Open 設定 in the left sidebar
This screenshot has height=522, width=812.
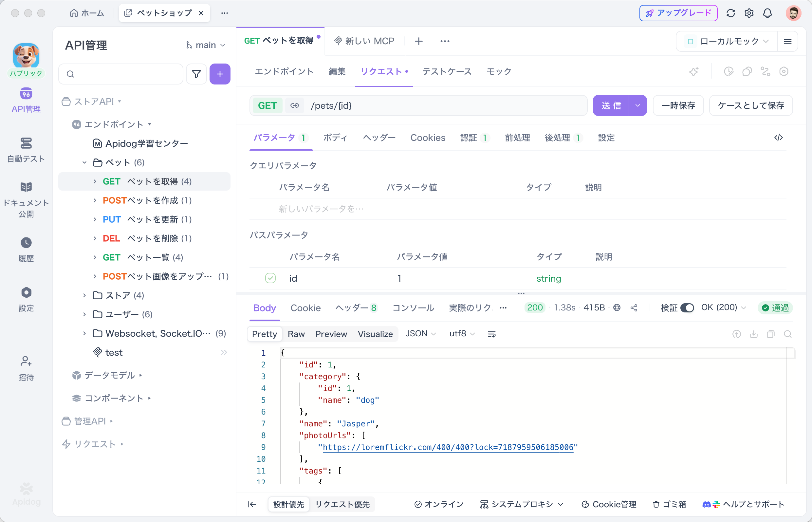[26, 299]
